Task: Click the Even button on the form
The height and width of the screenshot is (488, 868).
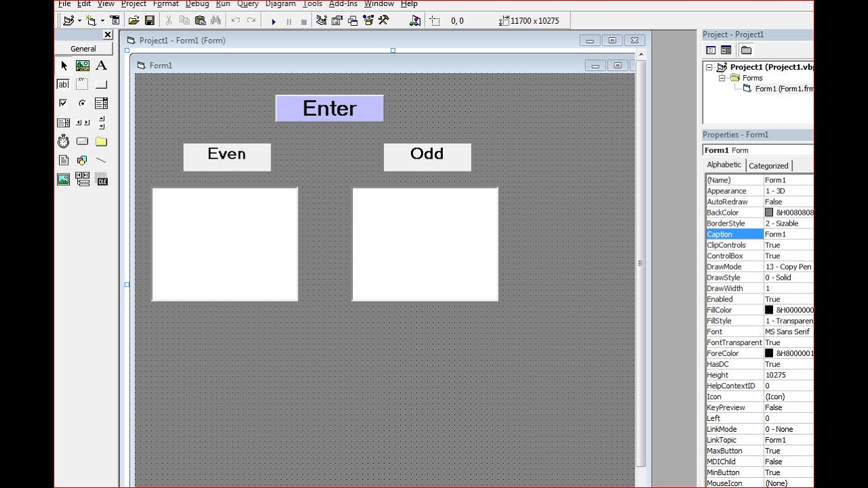Action: tap(226, 157)
